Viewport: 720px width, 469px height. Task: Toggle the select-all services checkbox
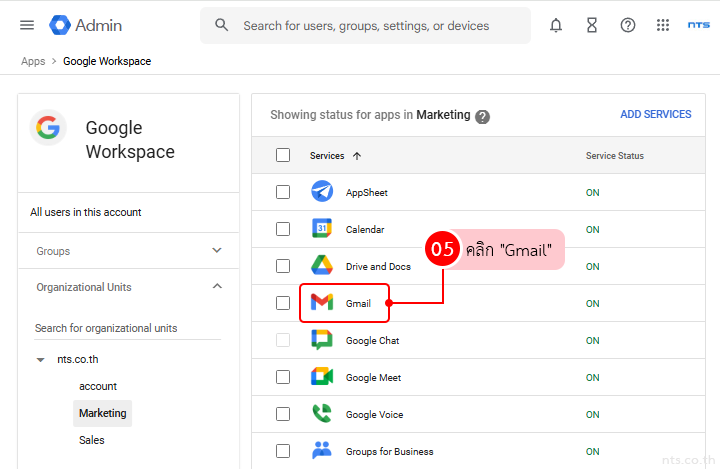click(283, 155)
